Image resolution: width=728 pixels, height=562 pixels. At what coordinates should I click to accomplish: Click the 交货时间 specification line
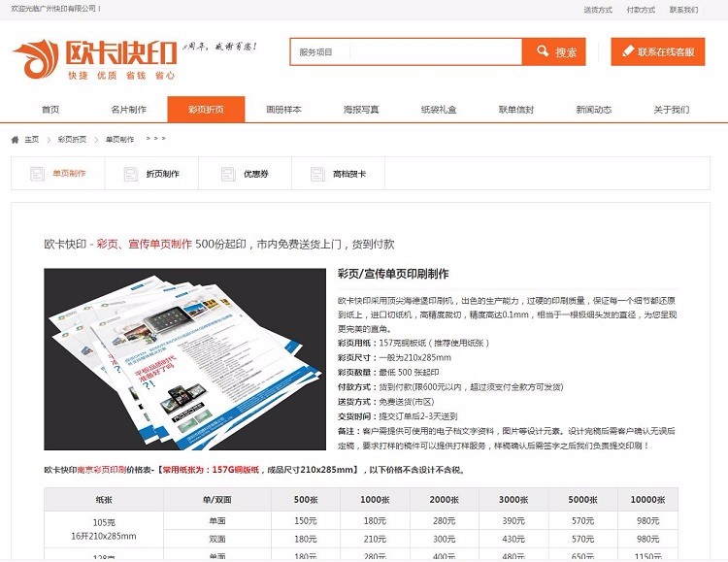pos(397,416)
